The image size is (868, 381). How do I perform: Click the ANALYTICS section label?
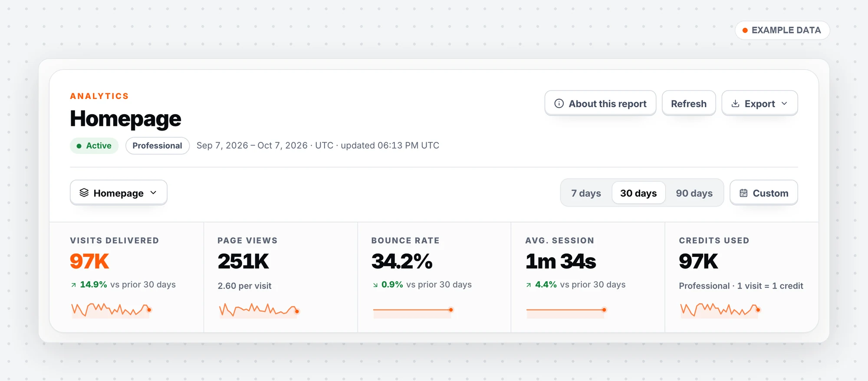pos(99,96)
